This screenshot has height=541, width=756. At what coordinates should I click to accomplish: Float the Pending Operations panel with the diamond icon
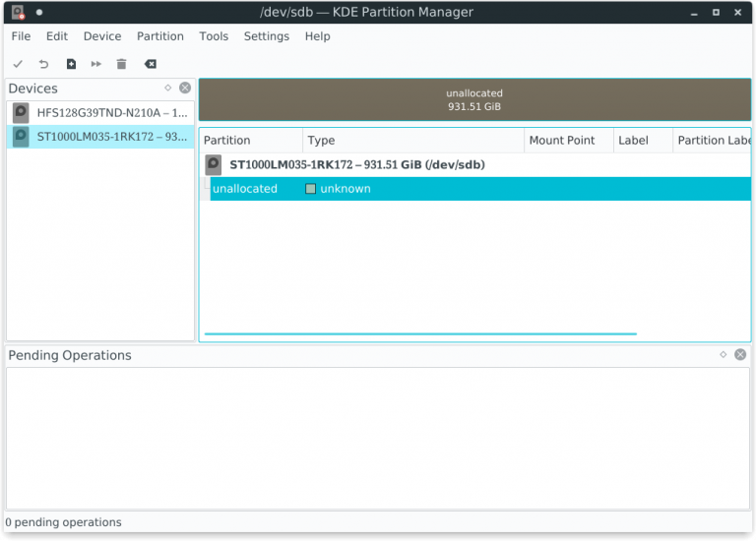(x=723, y=354)
